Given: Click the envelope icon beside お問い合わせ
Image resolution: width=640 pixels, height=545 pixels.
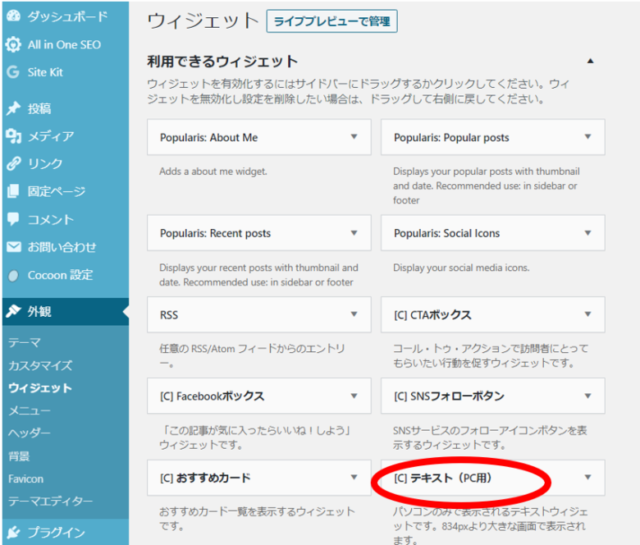Looking at the screenshot, I should coord(13,247).
